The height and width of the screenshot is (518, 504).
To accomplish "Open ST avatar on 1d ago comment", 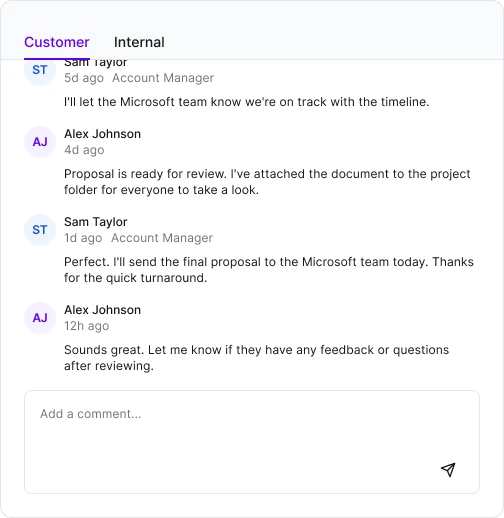I will pyautogui.click(x=40, y=230).
